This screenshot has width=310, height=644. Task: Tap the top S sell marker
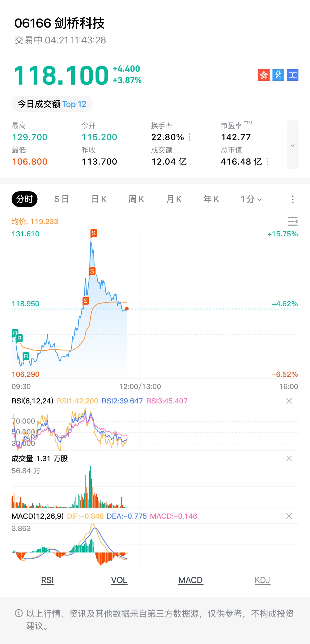[94, 233]
